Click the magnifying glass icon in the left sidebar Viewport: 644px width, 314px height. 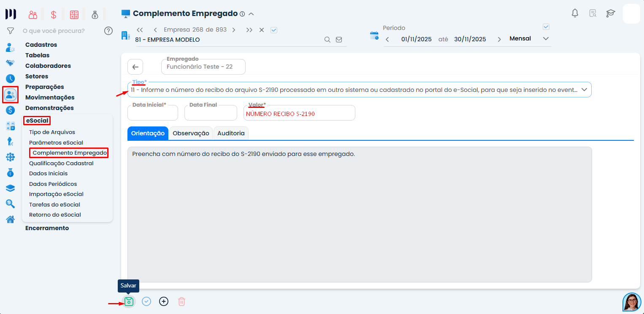pyautogui.click(x=11, y=204)
